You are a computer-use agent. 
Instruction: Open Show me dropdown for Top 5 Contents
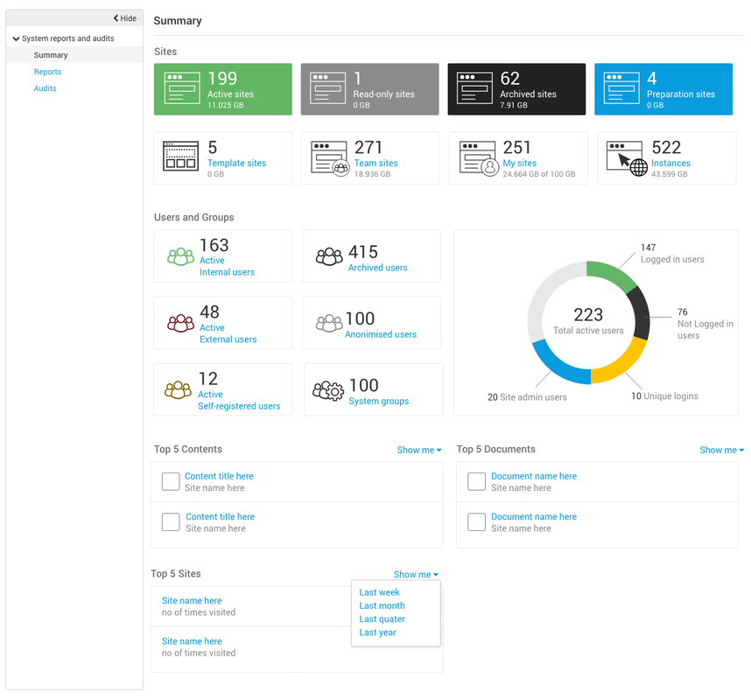[418, 450]
